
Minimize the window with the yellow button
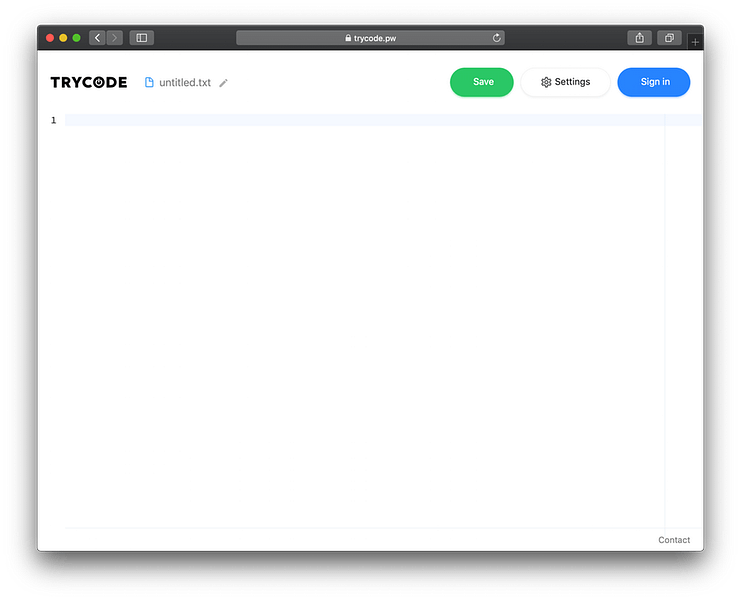click(x=63, y=38)
